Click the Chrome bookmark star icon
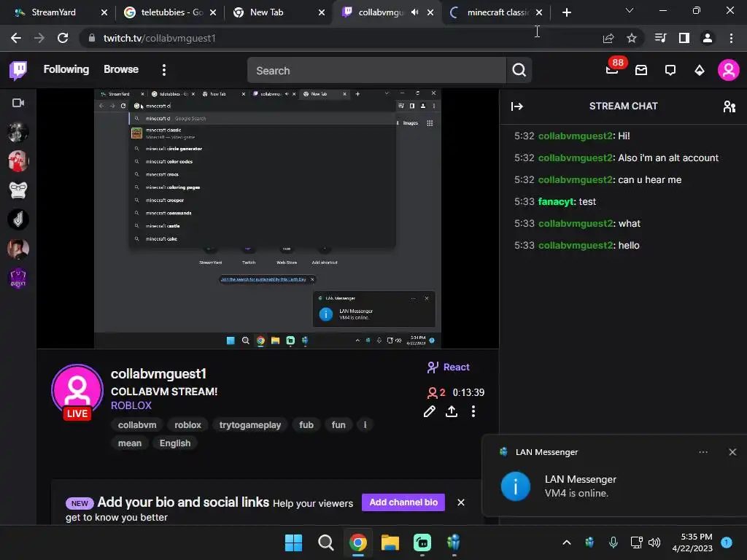Image resolution: width=747 pixels, height=560 pixels. pos(632,38)
